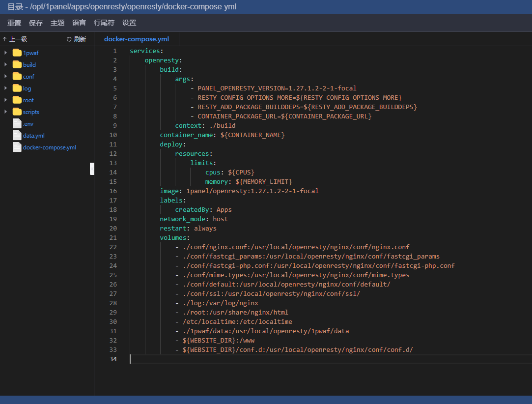The image size is (532, 404).
Task: Click the build folder icon
Action: [x=17, y=64]
